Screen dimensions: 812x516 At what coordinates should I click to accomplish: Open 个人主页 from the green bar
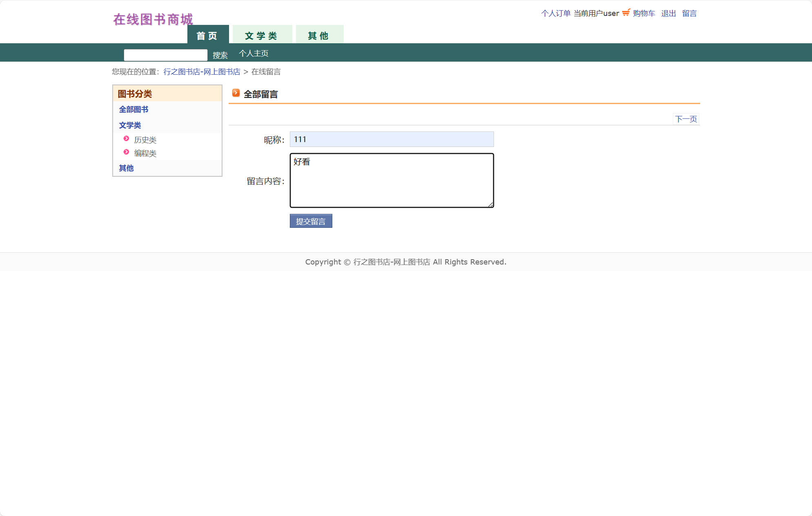point(253,53)
